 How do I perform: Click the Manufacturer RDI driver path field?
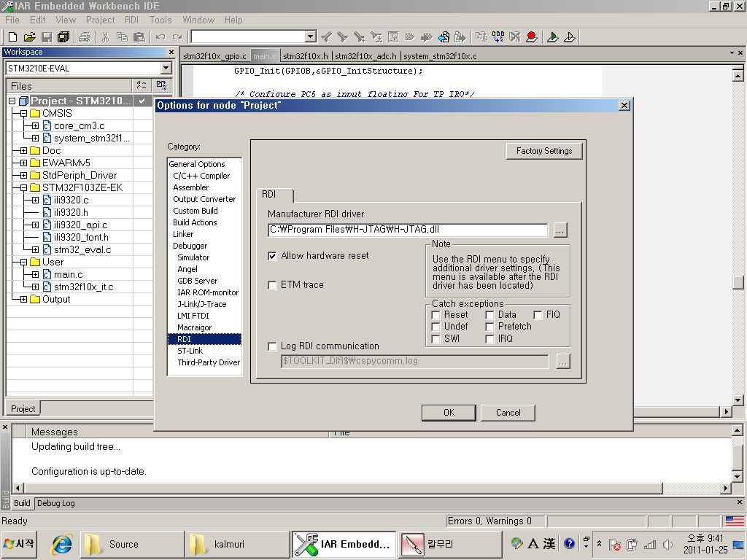tap(408, 230)
